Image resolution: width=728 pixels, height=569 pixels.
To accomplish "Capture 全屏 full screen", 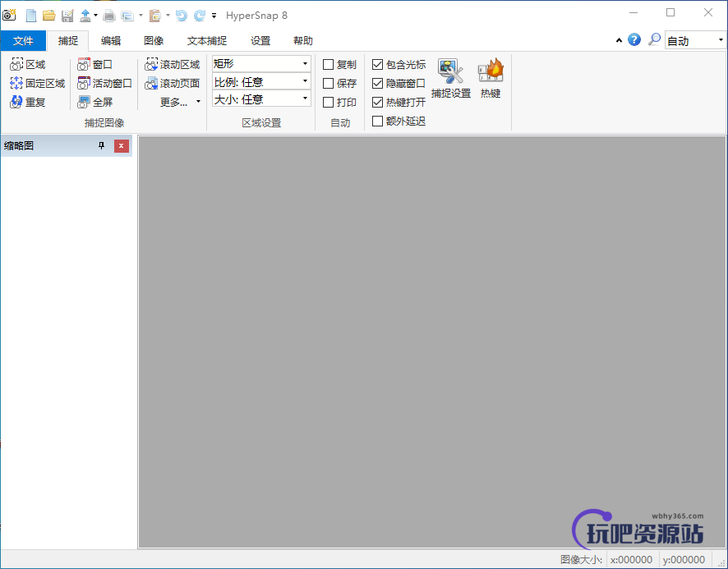I will (94, 102).
